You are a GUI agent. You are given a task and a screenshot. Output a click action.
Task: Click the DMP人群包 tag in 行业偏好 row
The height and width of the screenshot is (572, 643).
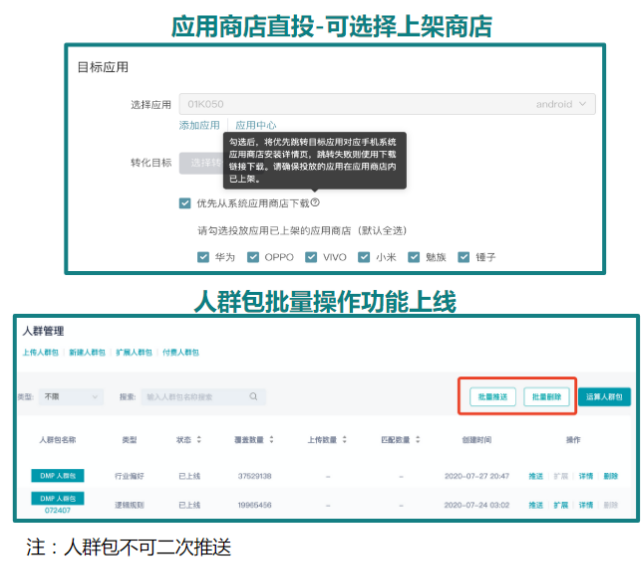[x=58, y=476]
